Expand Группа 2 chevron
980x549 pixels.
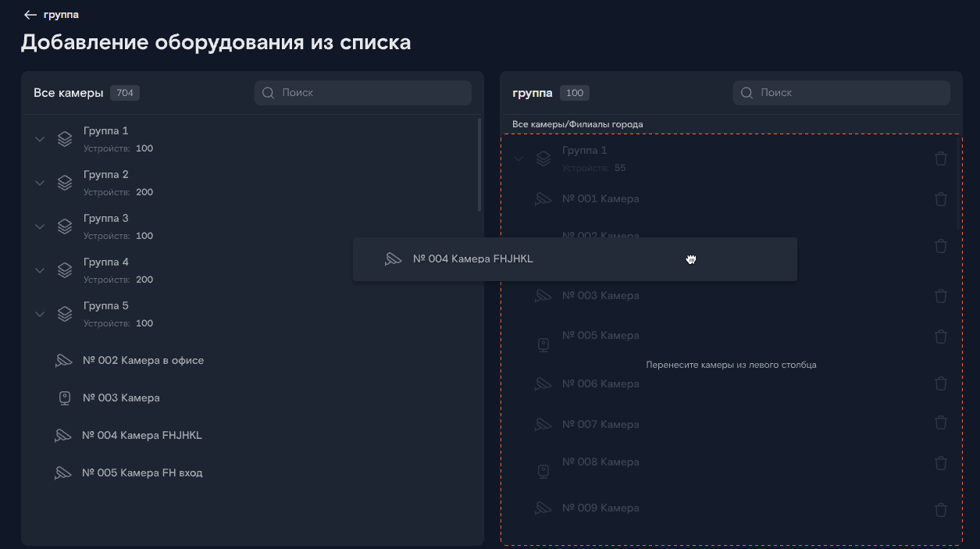click(x=40, y=183)
